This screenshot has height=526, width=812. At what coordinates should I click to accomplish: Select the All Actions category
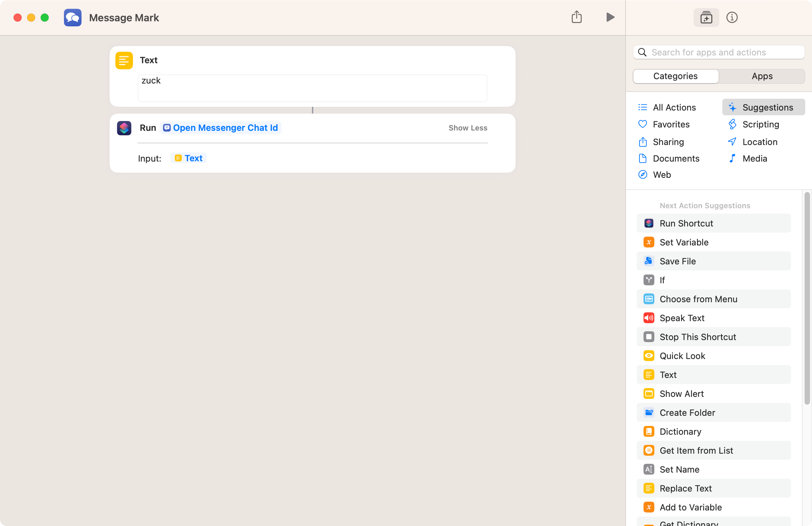point(674,108)
